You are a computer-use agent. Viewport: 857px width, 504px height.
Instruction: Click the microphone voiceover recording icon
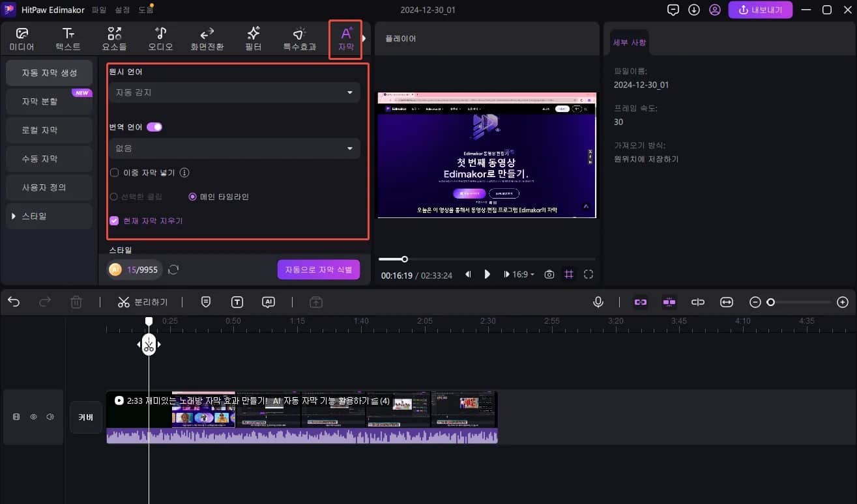click(598, 301)
